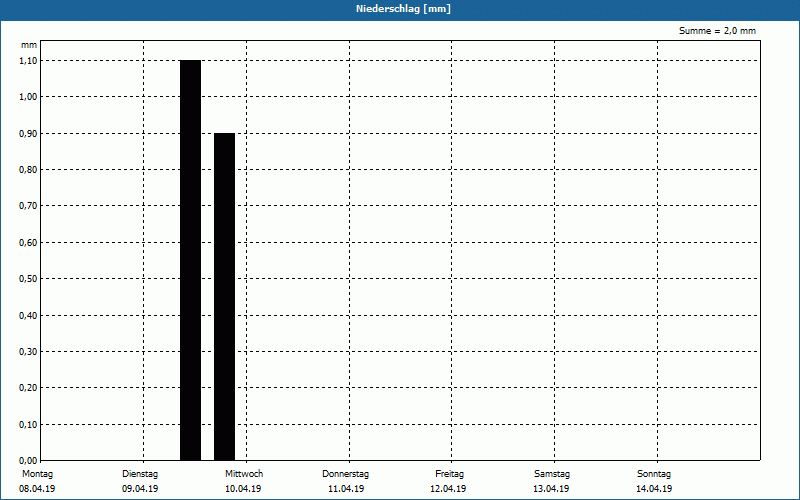This screenshot has height=500, width=800.
Task: Click the 0,90 y-axis value
Action: click(x=28, y=134)
